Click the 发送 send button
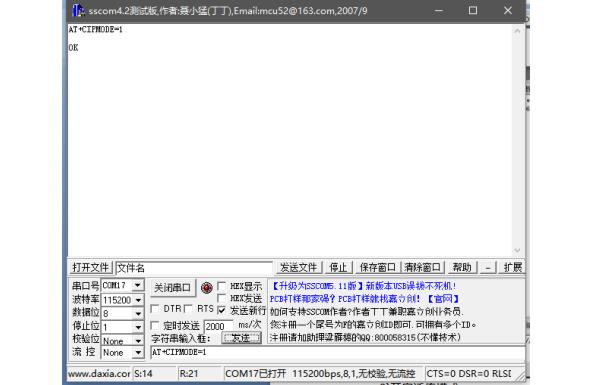 241,338
